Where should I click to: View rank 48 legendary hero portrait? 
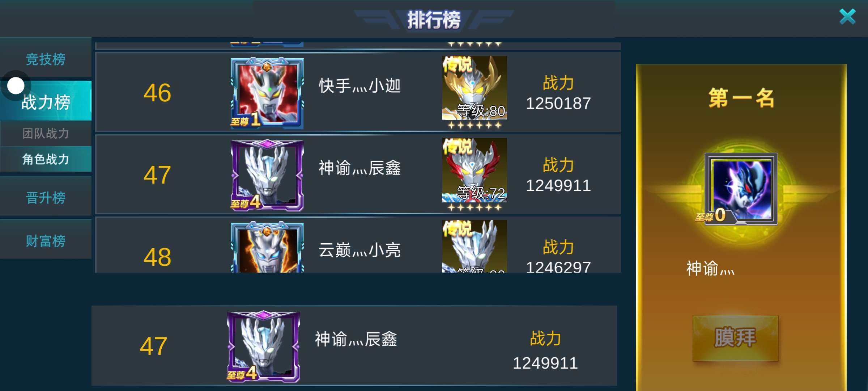tap(475, 246)
